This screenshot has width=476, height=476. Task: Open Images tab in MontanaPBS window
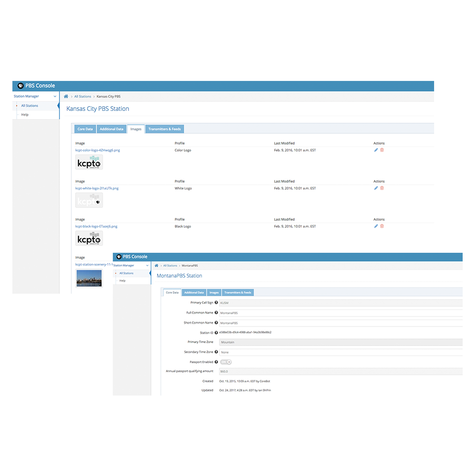[214, 293]
